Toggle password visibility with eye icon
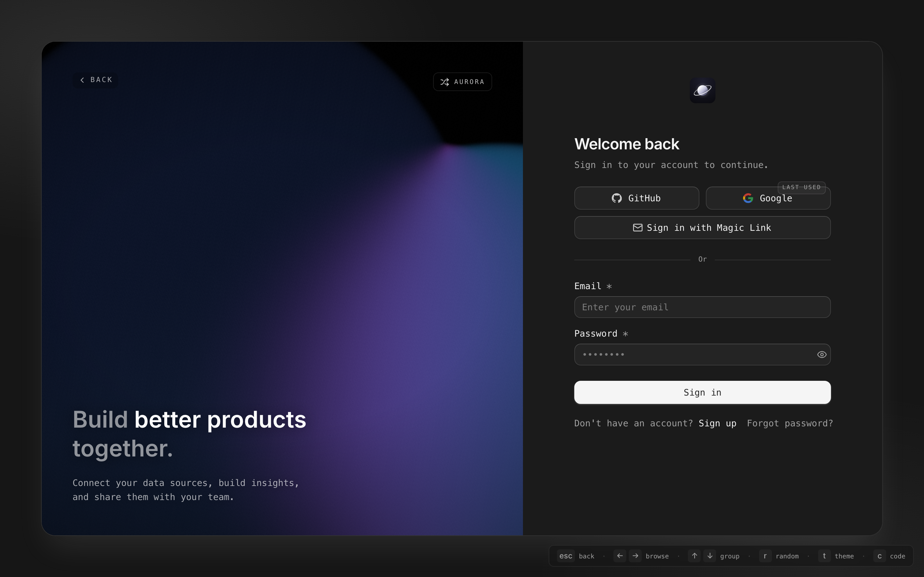Image resolution: width=924 pixels, height=577 pixels. [822, 355]
